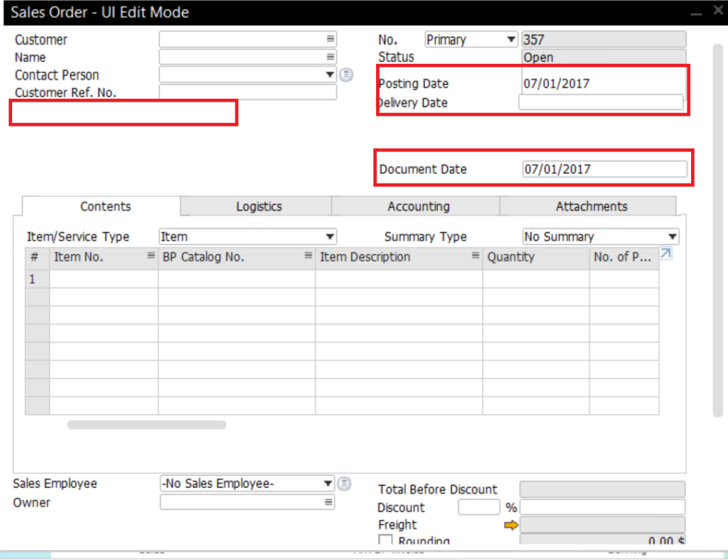The width and height of the screenshot is (728, 560).
Task: Switch to the Accounting tab
Action: pyautogui.click(x=418, y=206)
